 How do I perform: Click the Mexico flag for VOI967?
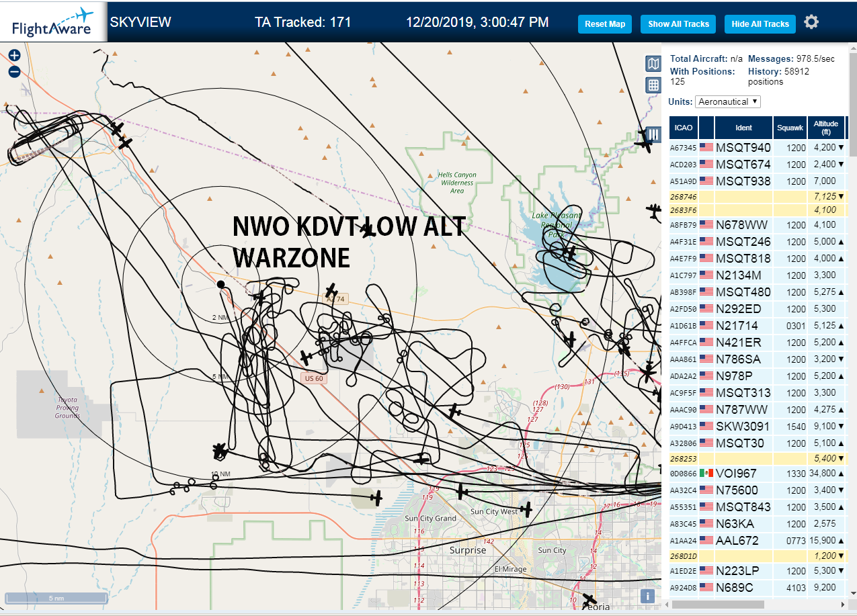tap(706, 474)
